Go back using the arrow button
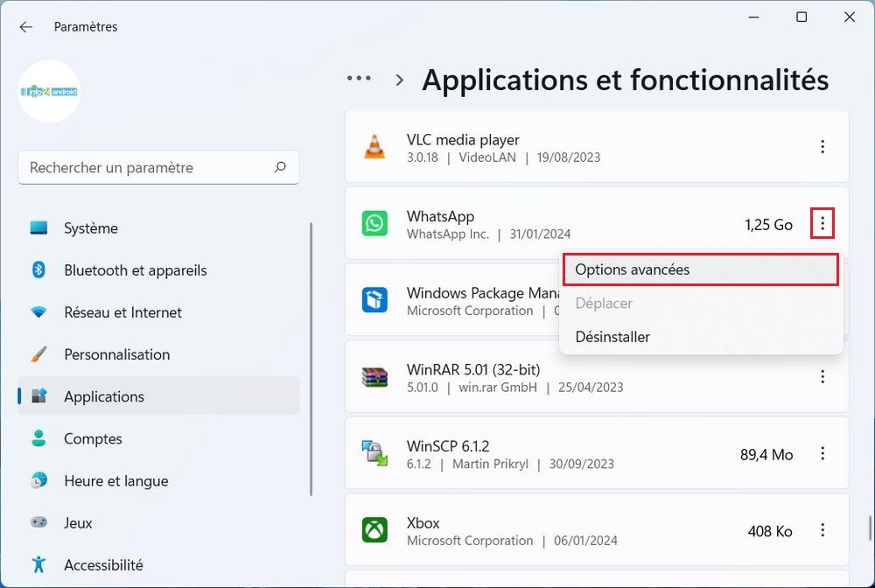 [x=25, y=27]
